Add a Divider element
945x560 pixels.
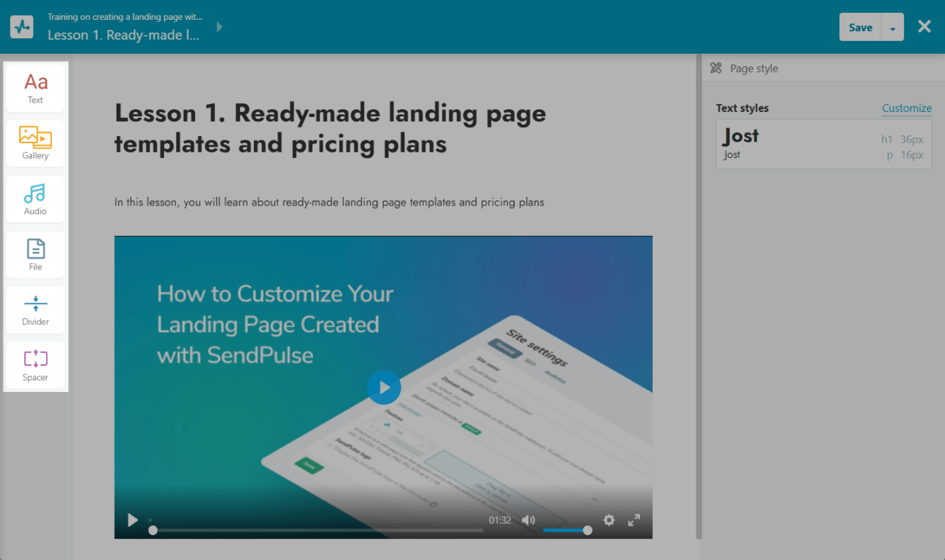(35, 310)
